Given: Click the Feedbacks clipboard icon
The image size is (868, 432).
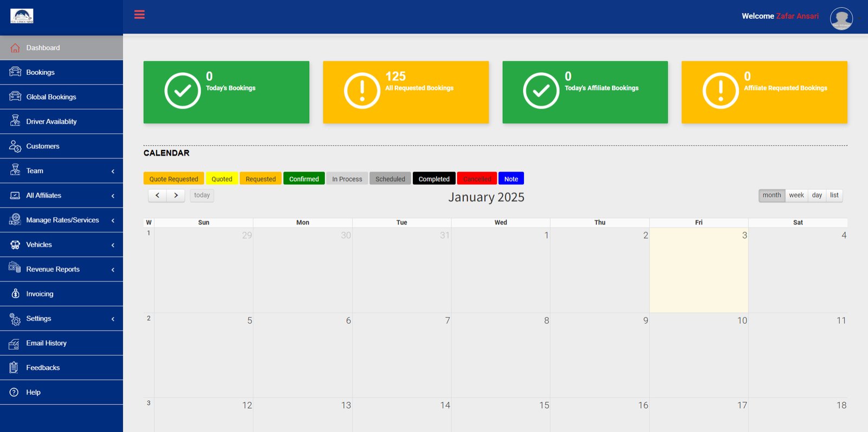Looking at the screenshot, I should click(x=15, y=367).
